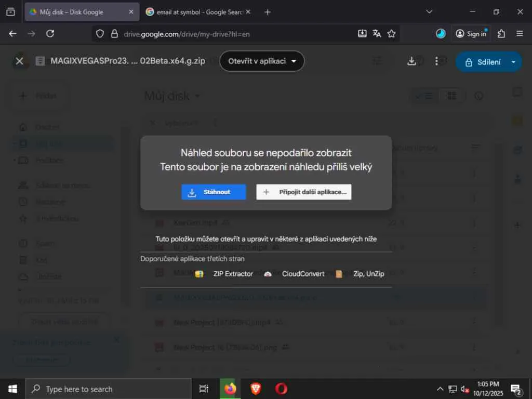Image resolution: width=532 pixels, height=399 pixels.
Task: Open the Windows Start menu
Action: [12, 389]
